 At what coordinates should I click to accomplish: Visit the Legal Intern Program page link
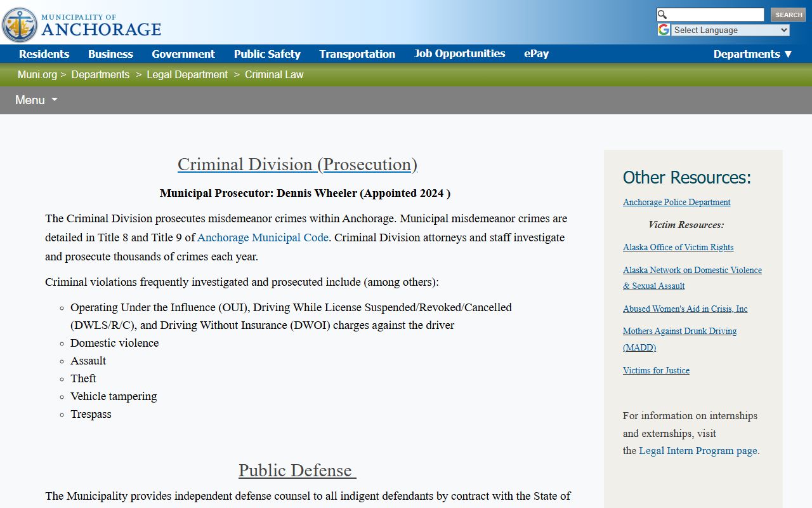(698, 451)
